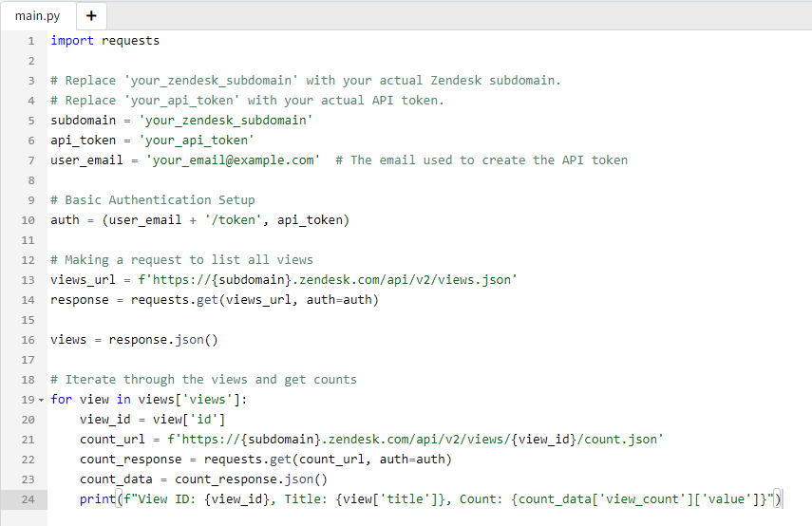Click the count.json URL string on line 21
The height and width of the screenshot is (526, 812).
tap(415, 440)
